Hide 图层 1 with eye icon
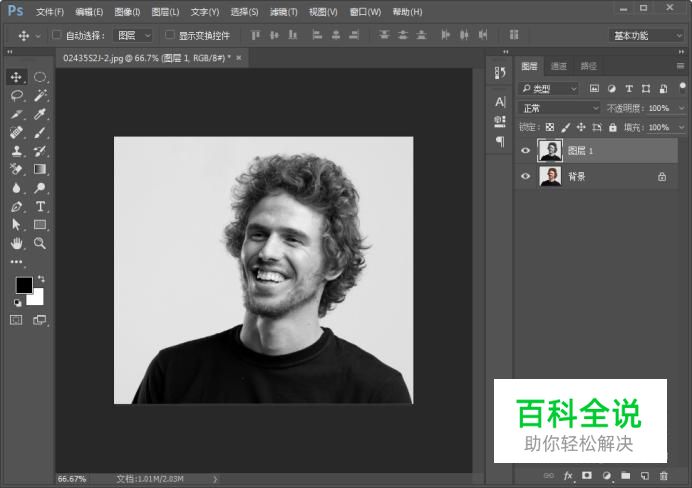This screenshot has height=488, width=692. tap(525, 150)
